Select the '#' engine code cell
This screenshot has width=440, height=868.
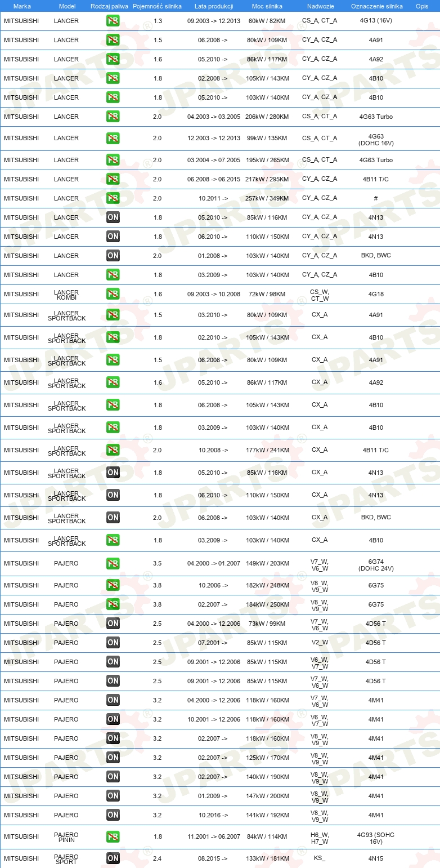(x=376, y=198)
